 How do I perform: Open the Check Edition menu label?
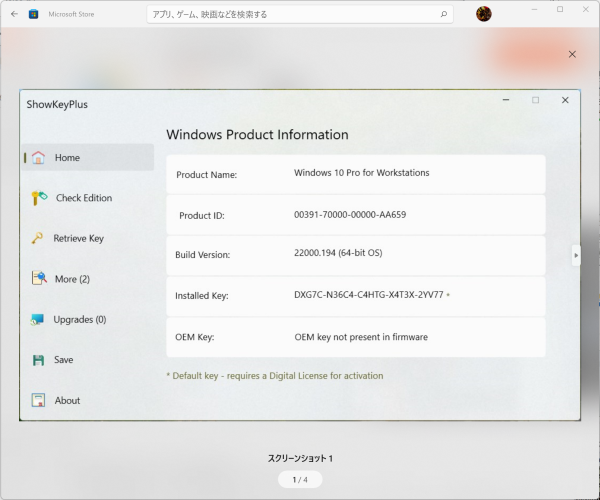point(84,198)
